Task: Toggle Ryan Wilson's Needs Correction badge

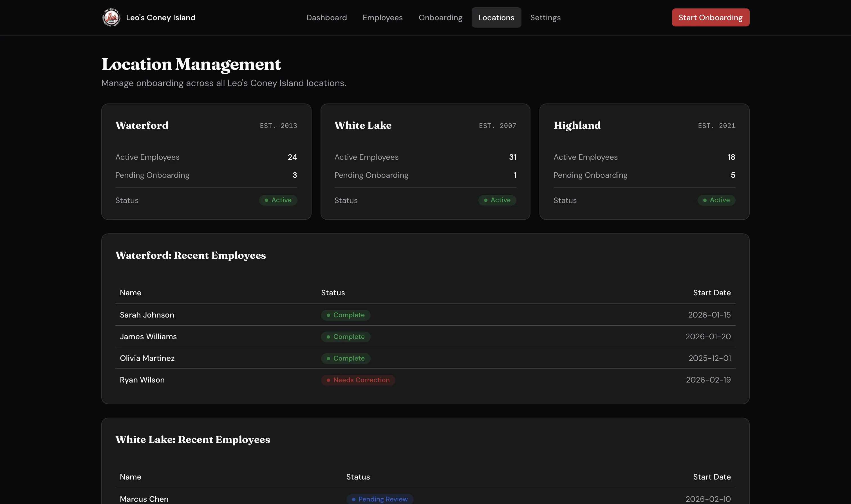Action: click(358, 380)
